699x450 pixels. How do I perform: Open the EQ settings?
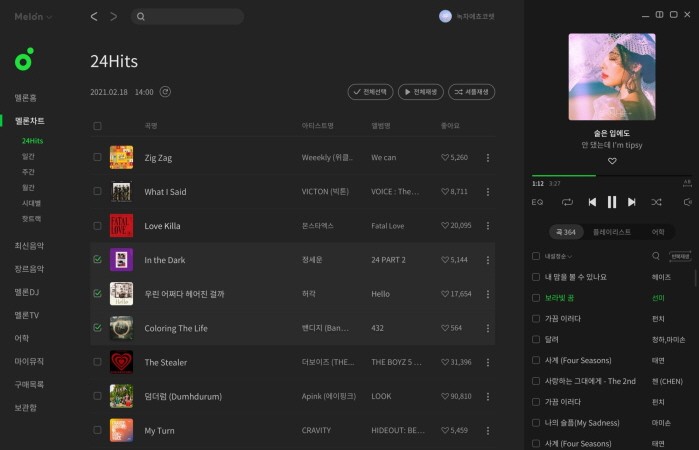[x=537, y=202]
